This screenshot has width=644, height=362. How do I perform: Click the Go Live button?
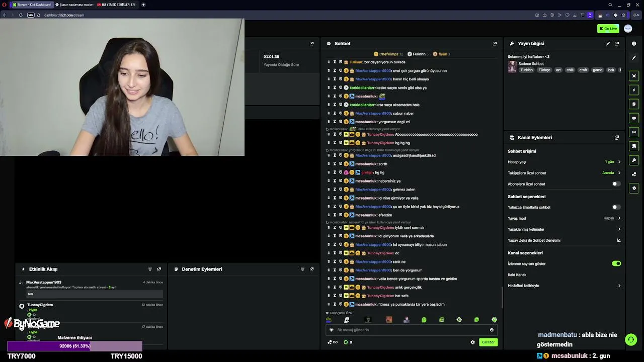[608, 29]
